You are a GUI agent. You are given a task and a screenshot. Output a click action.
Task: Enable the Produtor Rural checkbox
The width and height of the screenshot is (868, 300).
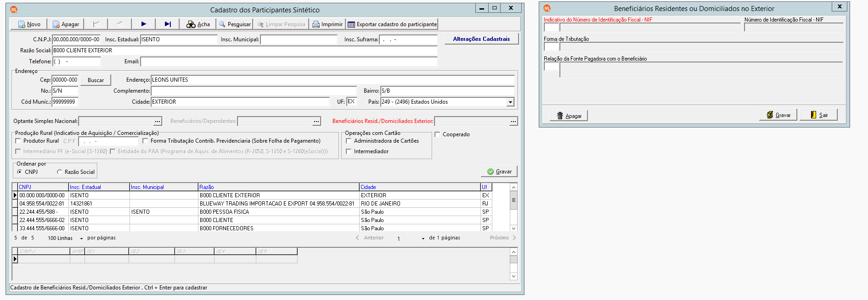[x=18, y=141]
